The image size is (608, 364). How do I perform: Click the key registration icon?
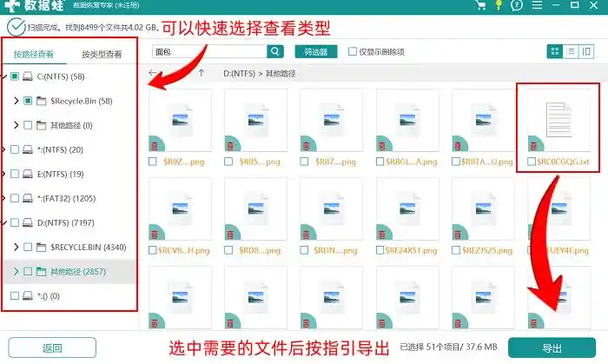(x=499, y=5)
